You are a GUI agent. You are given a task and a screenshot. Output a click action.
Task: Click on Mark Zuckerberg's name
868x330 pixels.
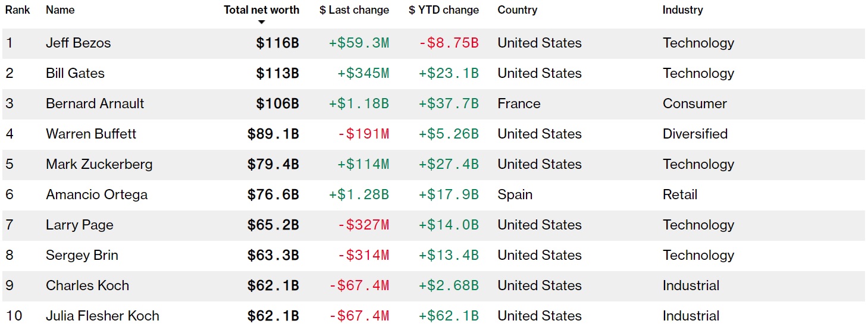(99, 165)
